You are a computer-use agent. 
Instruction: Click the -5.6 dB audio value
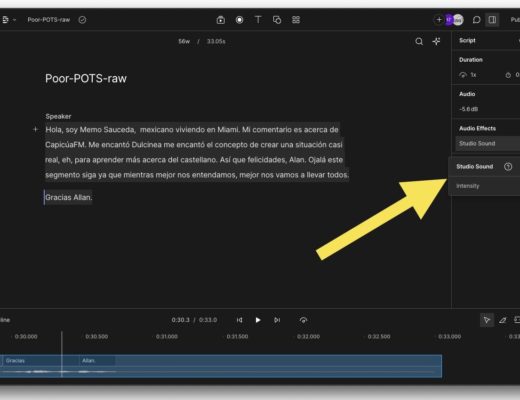pyautogui.click(x=468, y=109)
